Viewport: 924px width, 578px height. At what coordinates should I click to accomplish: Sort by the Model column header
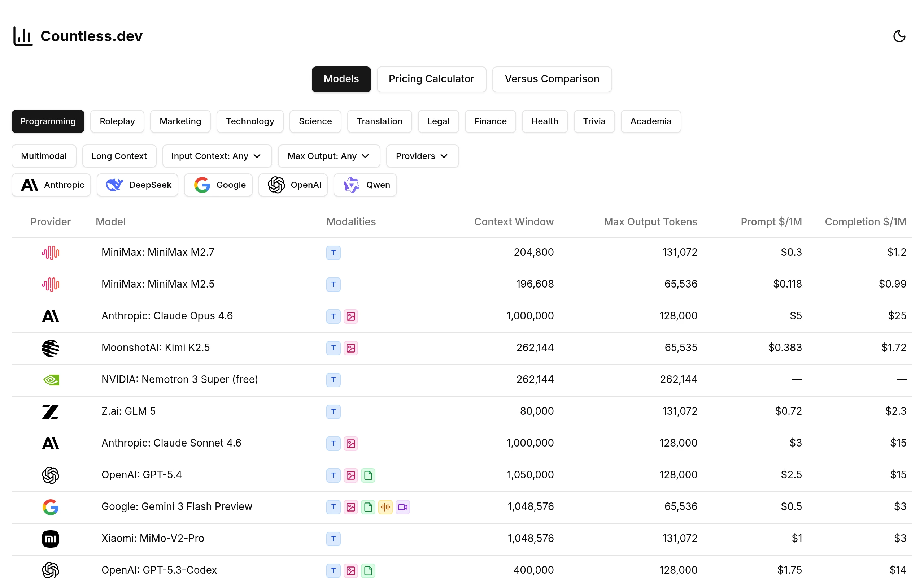point(111,222)
